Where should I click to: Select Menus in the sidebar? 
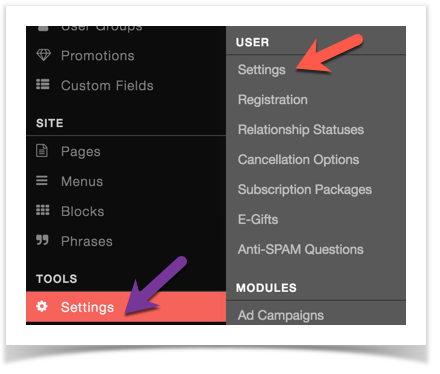(82, 181)
